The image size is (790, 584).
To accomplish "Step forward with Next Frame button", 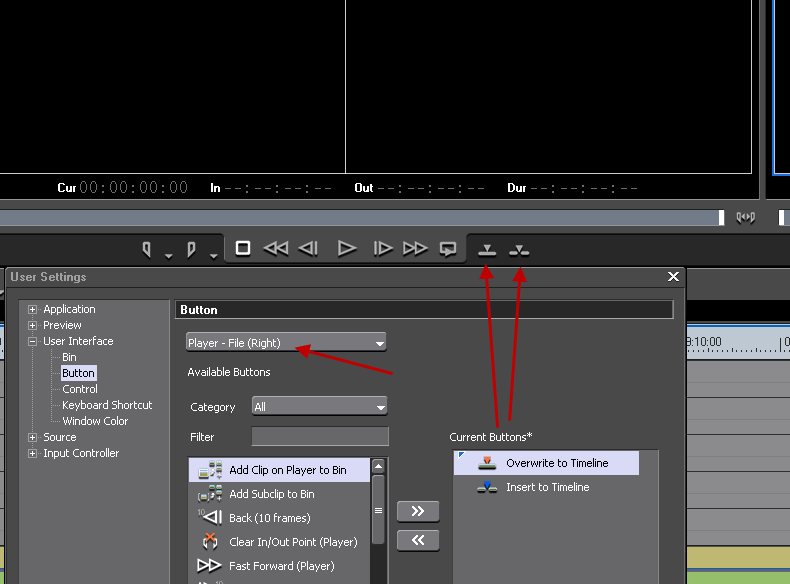I will point(382,249).
